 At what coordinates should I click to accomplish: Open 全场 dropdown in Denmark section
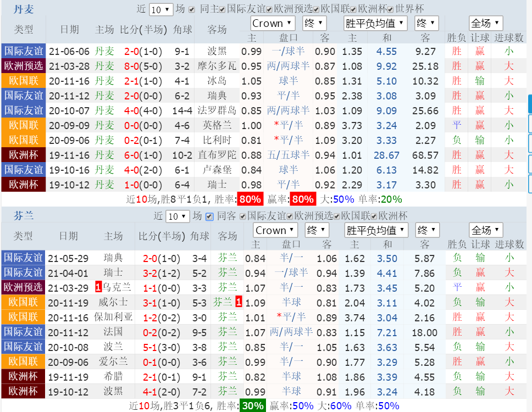pyautogui.click(x=485, y=24)
